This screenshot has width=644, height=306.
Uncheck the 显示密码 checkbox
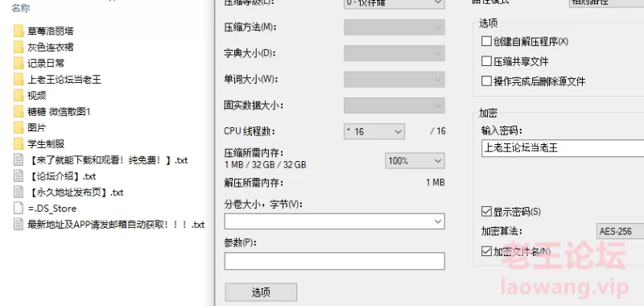click(x=486, y=212)
